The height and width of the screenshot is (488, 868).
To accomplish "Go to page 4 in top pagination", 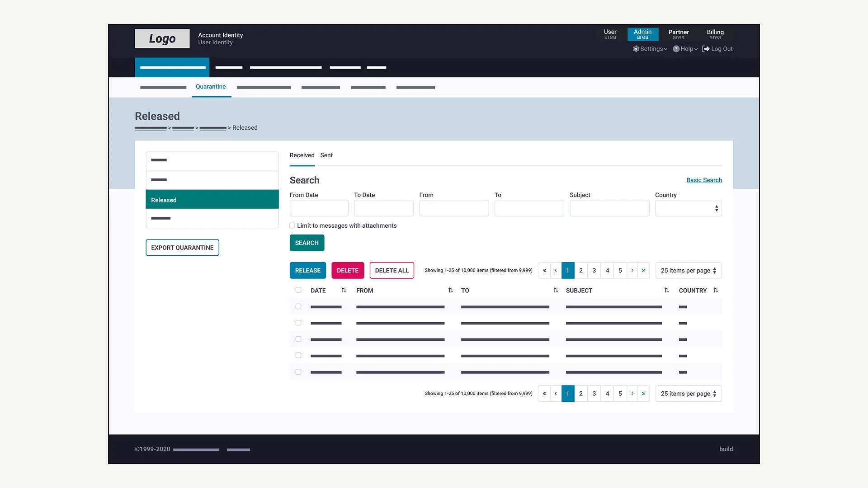I will pyautogui.click(x=607, y=270).
